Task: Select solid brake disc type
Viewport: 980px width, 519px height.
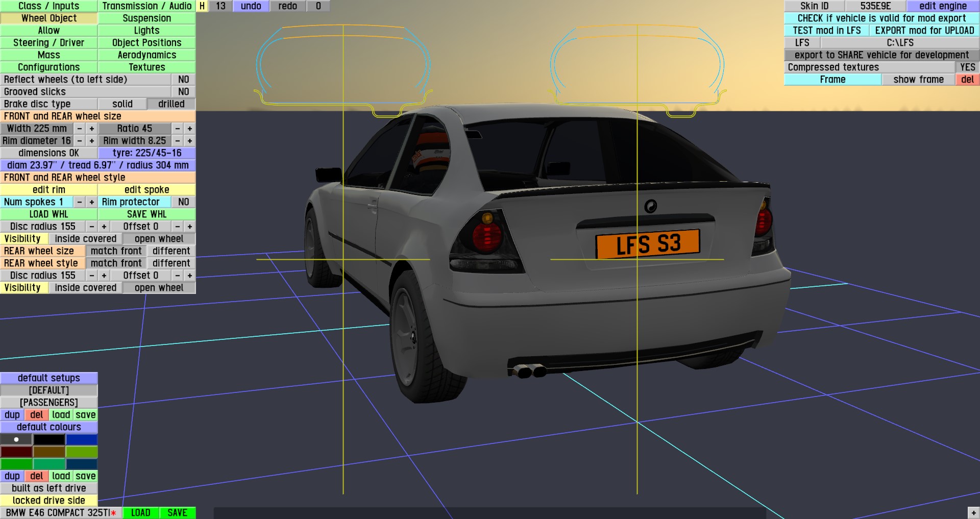Action: point(122,104)
